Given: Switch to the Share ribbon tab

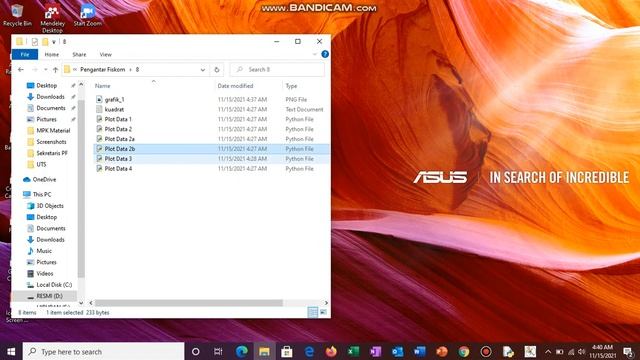Looking at the screenshot, I should pos(79,54).
